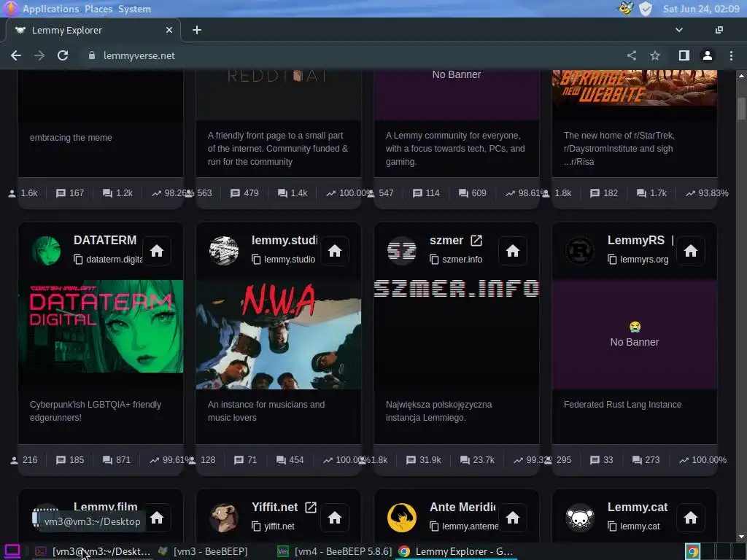
Task: Open the System menu
Action: point(135,9)
